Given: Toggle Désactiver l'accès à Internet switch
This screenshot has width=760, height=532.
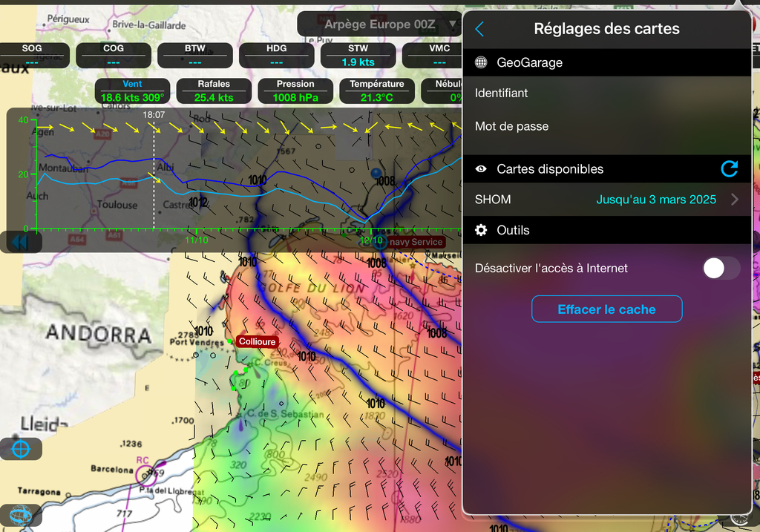Looking at the screenshot, I should pos(721,268).
